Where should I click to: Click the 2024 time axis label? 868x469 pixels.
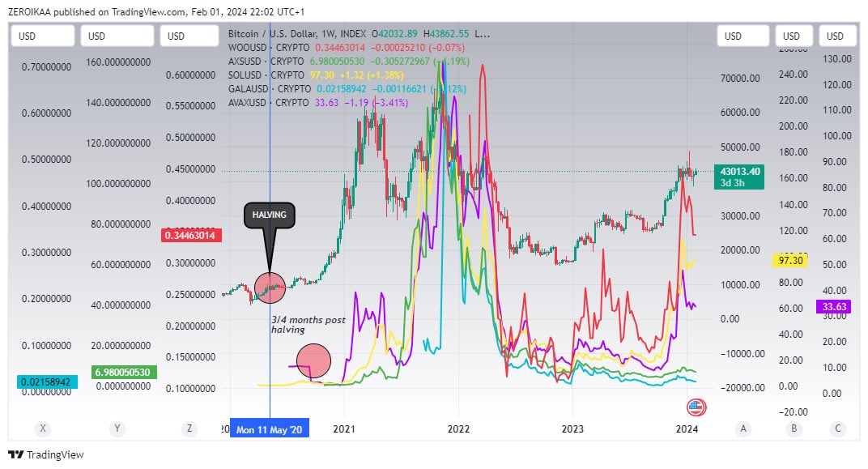[x=687, y=429]
